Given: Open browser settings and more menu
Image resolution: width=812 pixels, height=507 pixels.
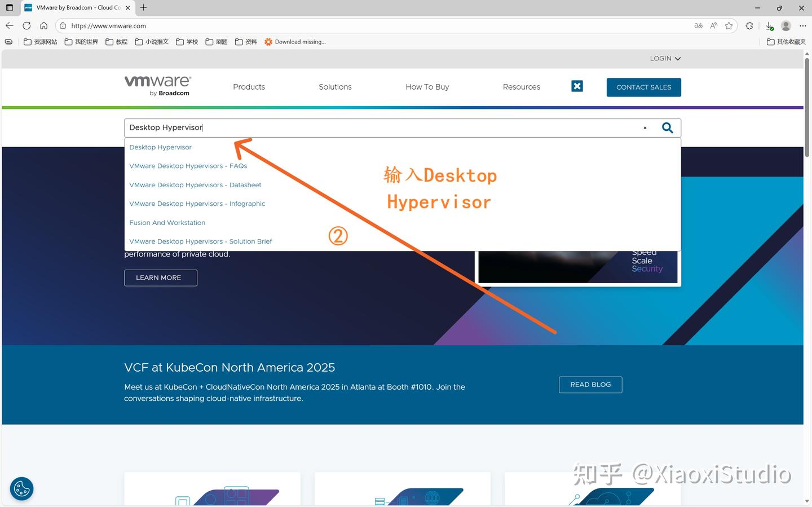Looking at the screenshot, I should [x=802, y=25].
